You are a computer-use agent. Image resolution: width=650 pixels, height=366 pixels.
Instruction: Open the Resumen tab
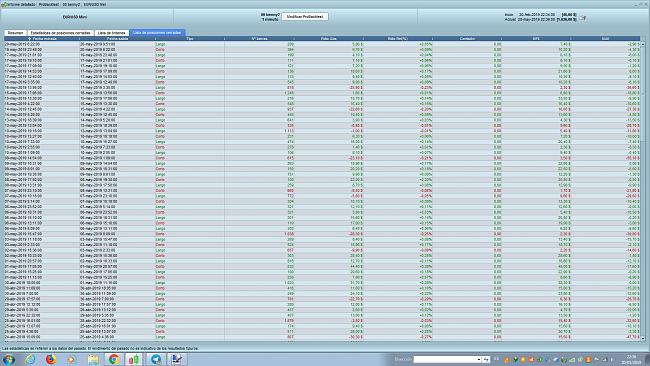(15, 33)
